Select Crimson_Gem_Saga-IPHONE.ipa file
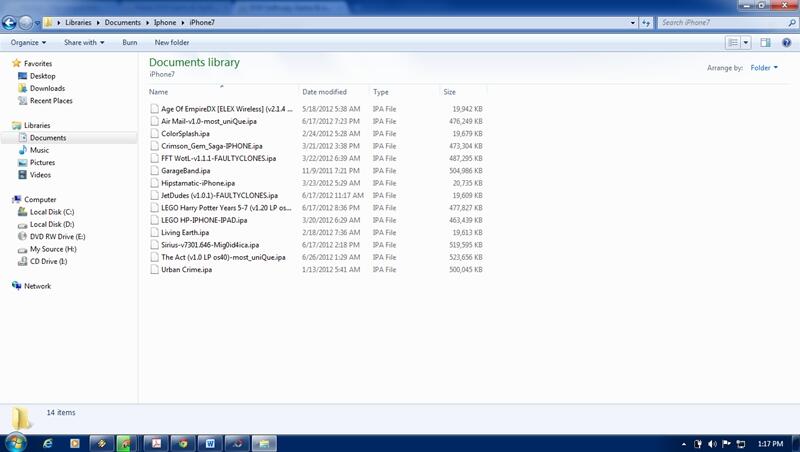Screen dimensions: 800x452 tap(212, 146)
